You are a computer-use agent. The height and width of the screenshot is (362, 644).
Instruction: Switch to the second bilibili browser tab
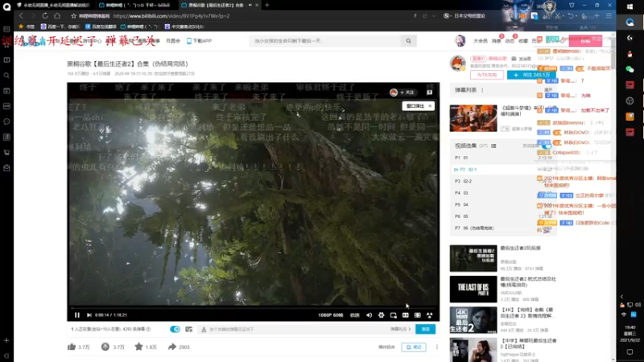click(135, 5)
